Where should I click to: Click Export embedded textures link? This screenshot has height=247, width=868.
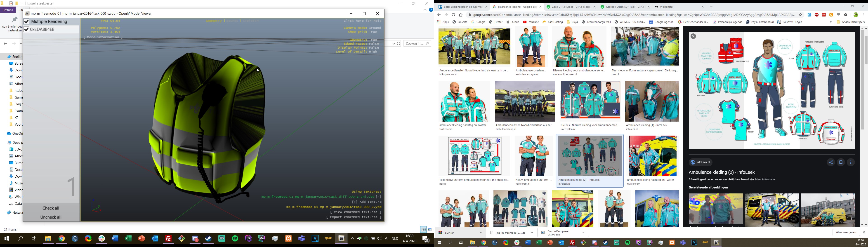(x=354, y=217)
